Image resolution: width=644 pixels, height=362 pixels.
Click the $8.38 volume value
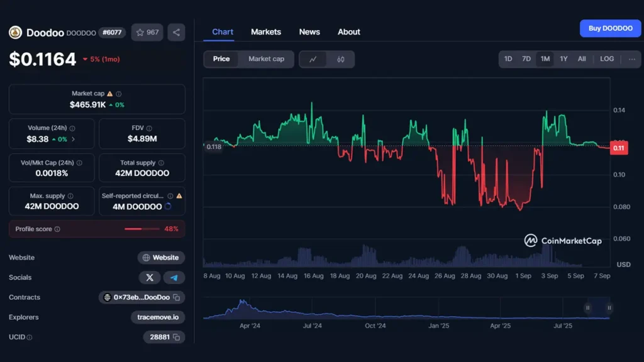pyautogui.click(x=37, y=139)
